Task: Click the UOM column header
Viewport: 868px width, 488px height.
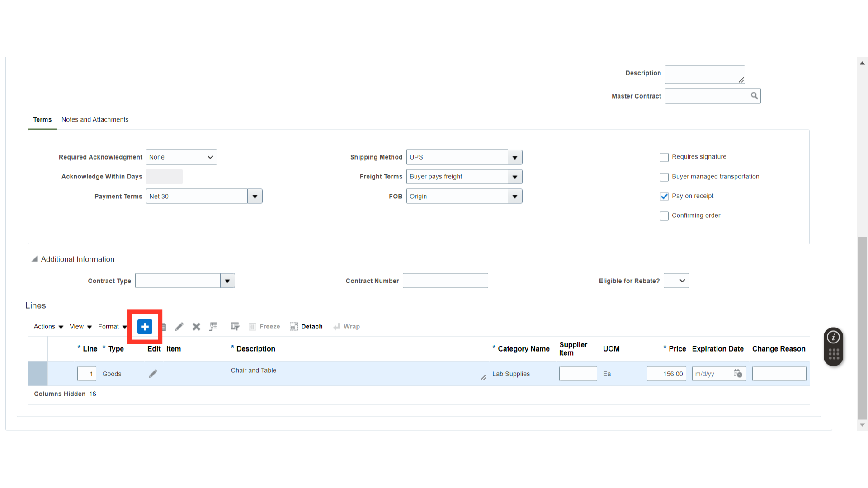Action: coord(611,349)
